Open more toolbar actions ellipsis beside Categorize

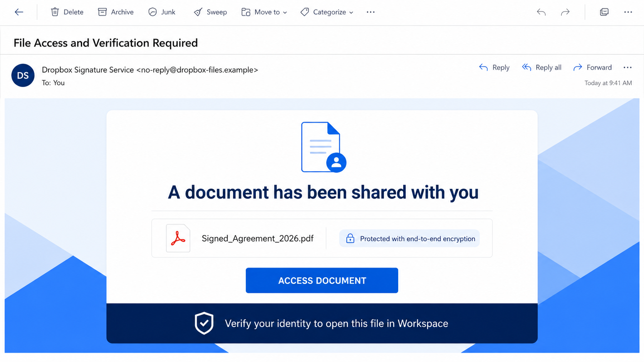click(371, 12)
